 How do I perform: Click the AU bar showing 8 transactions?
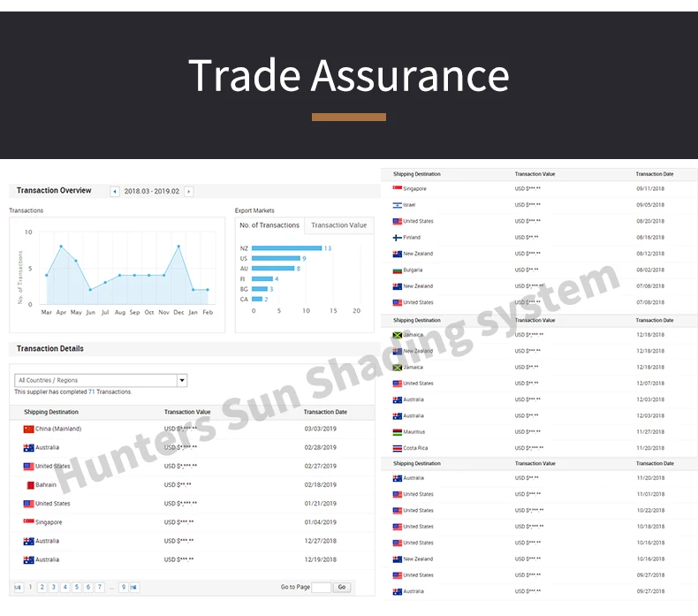point(273,269)
